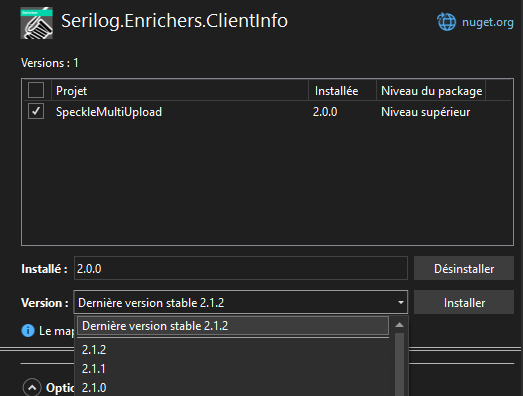Click the Versions : 1 label

tap(50, 63)
